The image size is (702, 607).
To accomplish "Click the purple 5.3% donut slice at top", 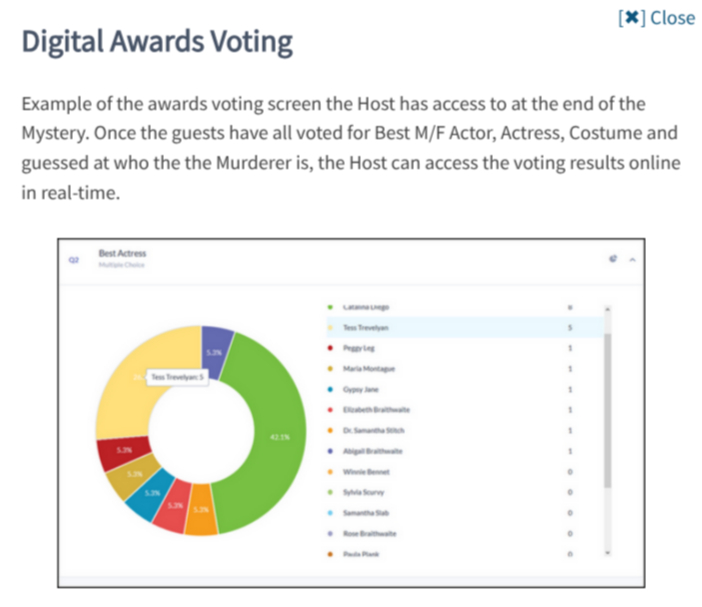I will pyautogui.click(x=217, y=343).
